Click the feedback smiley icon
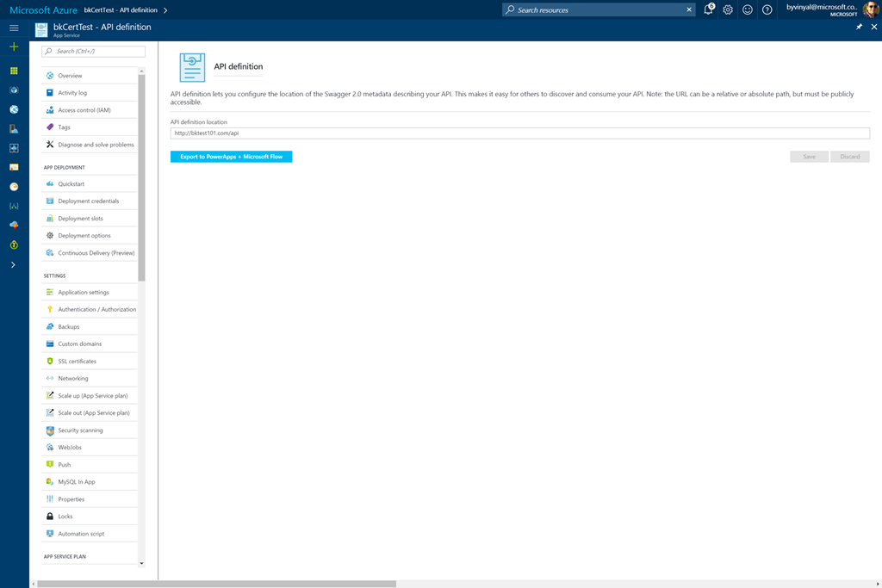Viewport: 882px width, 588px height. coord(748,9)
